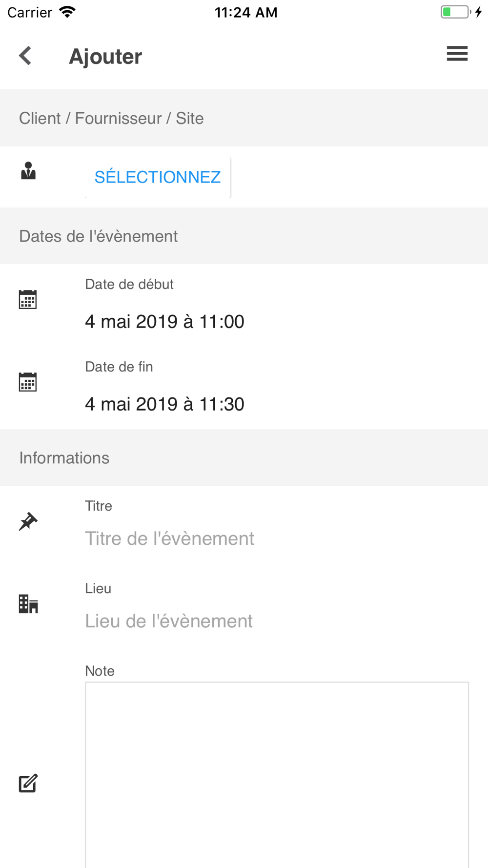The width and height of the screenshot is (488, 868).
Task: Tap the pushpin title icon
Action: point(28,521)
